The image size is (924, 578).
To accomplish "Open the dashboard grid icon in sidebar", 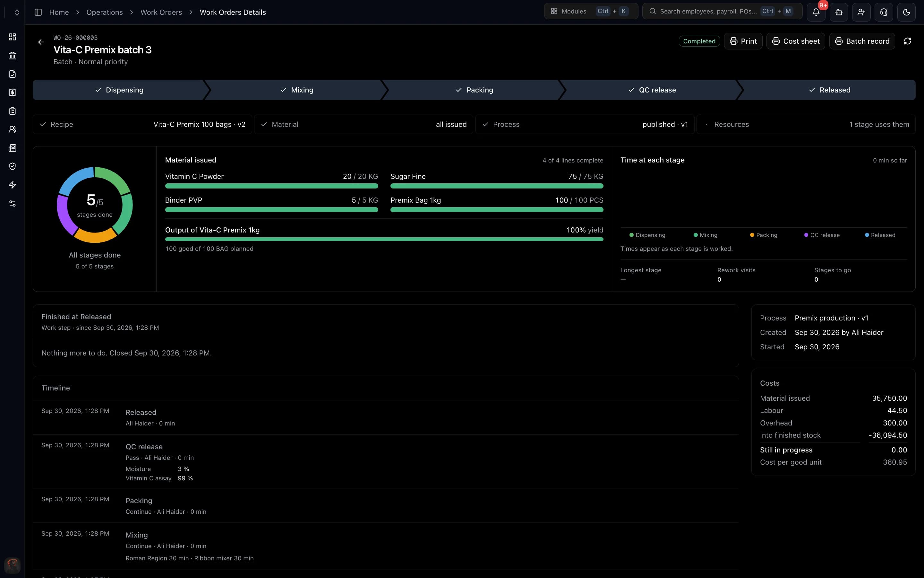I will [12, 37].
